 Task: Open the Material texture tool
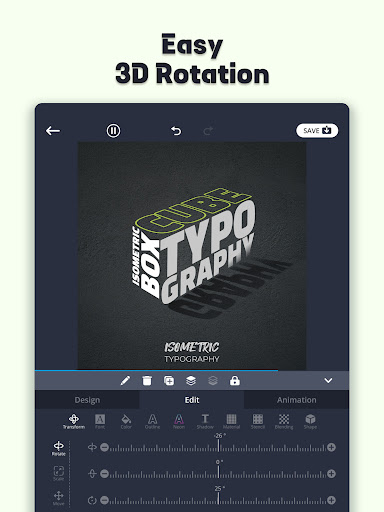[231, 421]
